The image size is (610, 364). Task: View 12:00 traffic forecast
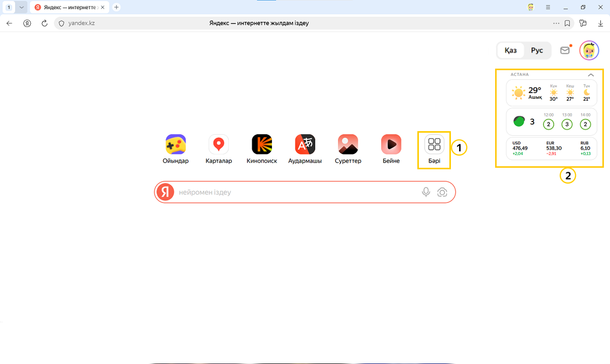click(548, 122)
